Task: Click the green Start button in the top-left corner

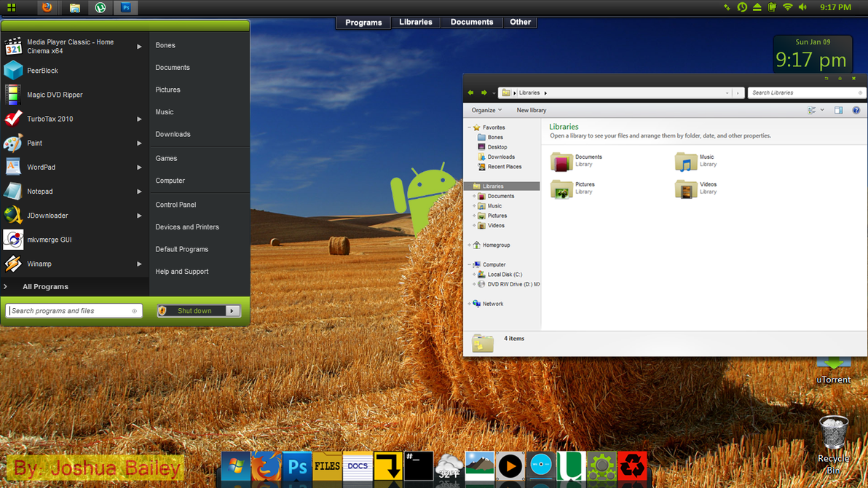Action: (11, 8)
